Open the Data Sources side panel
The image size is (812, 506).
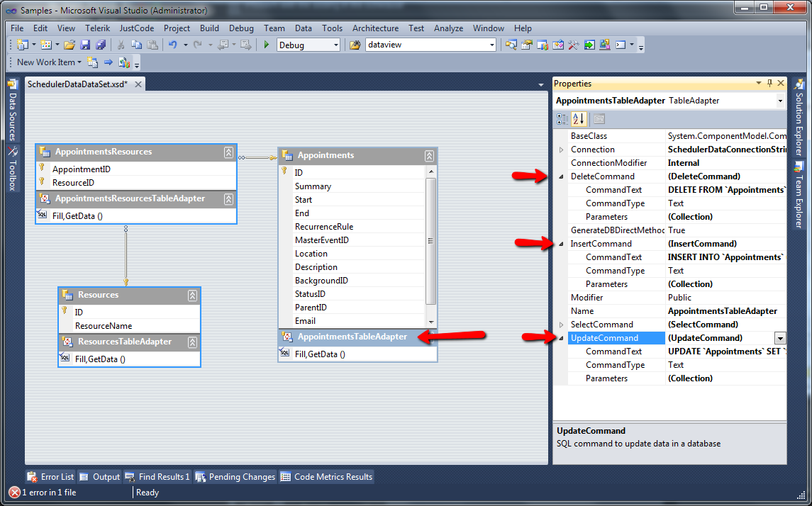click(x=13, y=111)
